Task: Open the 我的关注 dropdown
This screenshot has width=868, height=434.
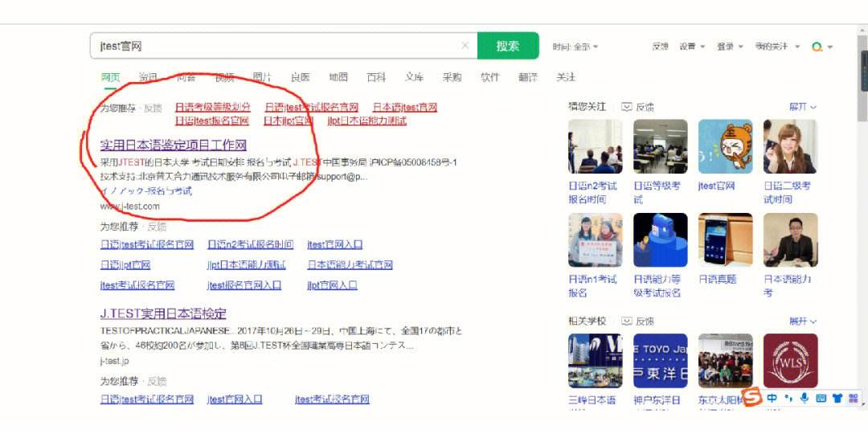Action: coord(778,47)
